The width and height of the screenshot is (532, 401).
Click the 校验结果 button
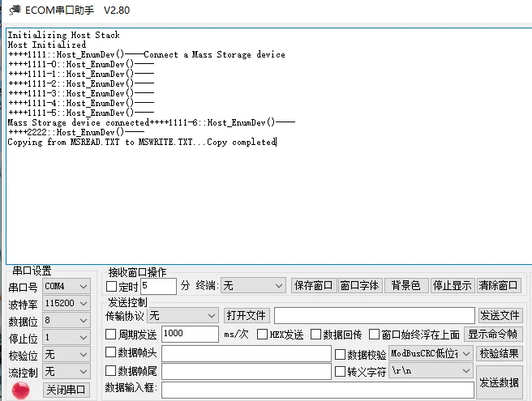coord(499,354)
